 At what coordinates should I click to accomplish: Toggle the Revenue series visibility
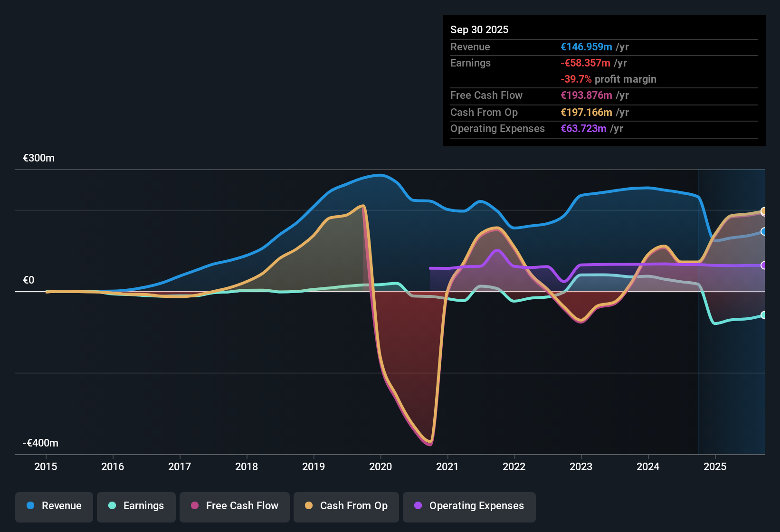pos(54,506)
